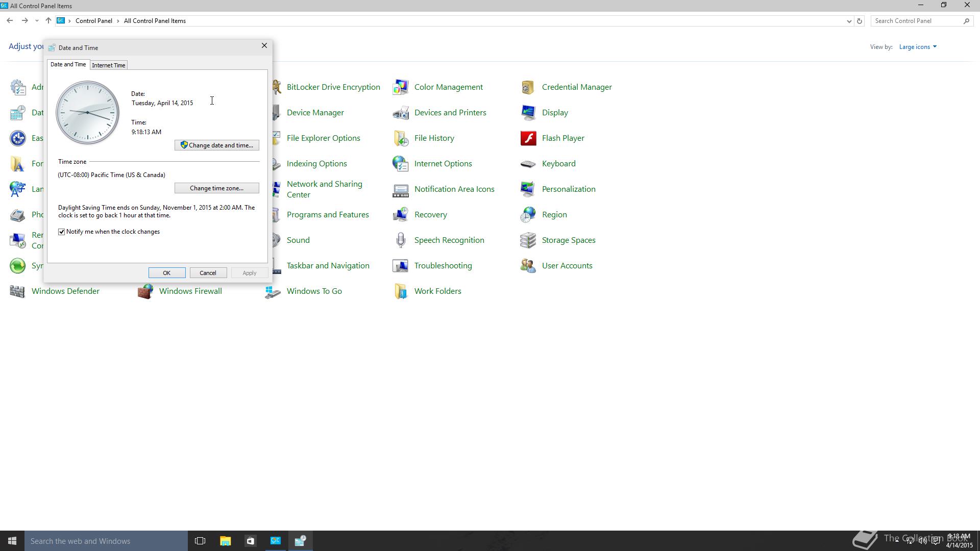Toggle Notify me when the clock changes
The width and height of the screenshot is (980, 551).
pos(62,232)
